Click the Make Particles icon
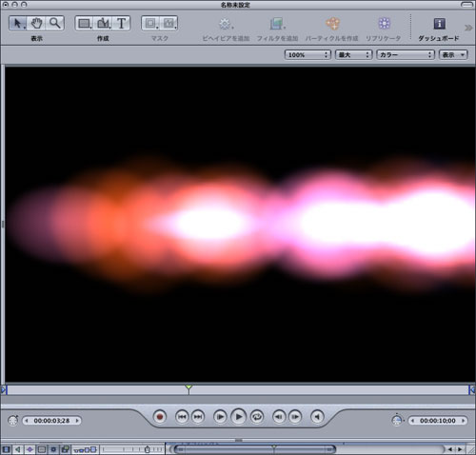476x455 pixels. tap(332, 23)
